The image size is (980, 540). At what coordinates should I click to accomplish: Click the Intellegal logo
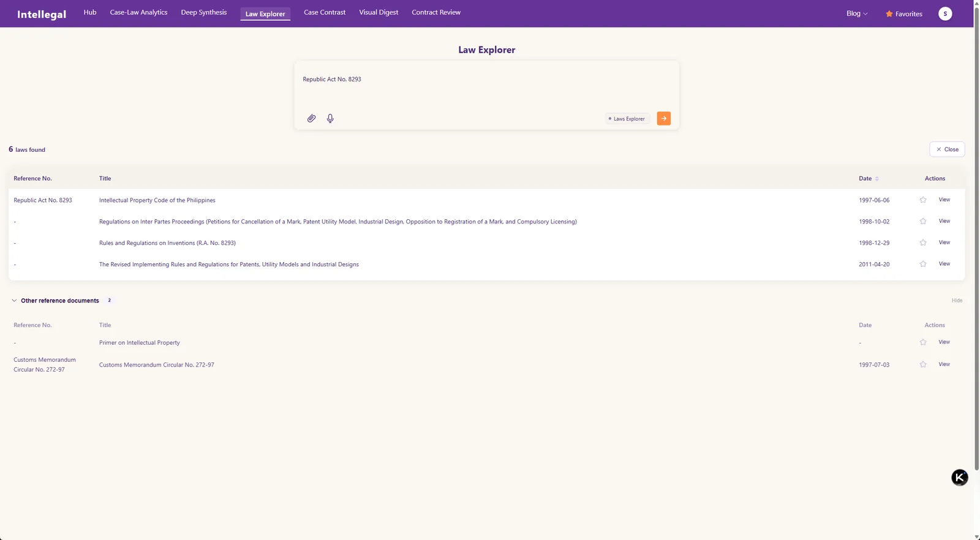point(42,14)
